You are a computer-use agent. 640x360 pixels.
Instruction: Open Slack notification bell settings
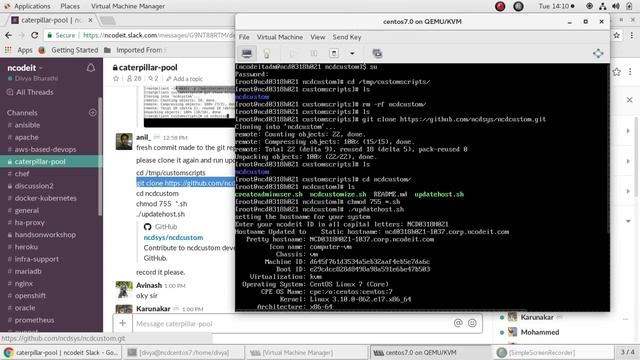pos(91,68)
